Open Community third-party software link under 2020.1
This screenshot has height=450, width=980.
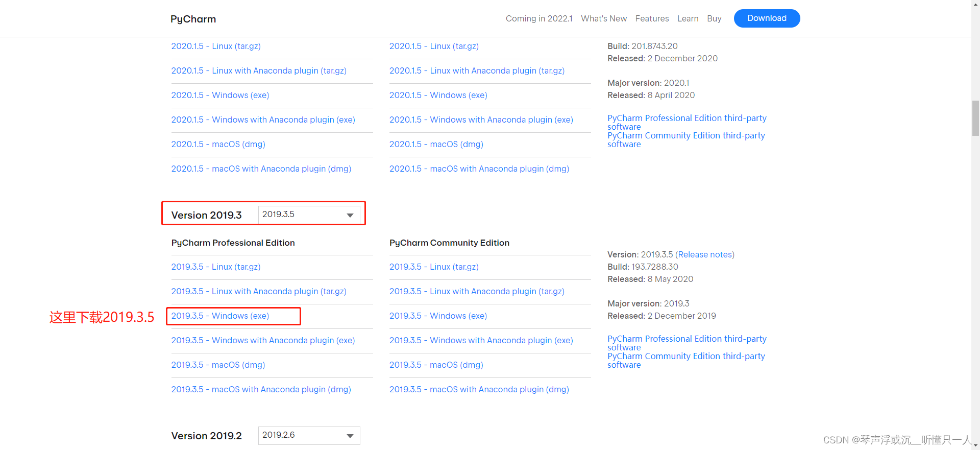[686, 139]
